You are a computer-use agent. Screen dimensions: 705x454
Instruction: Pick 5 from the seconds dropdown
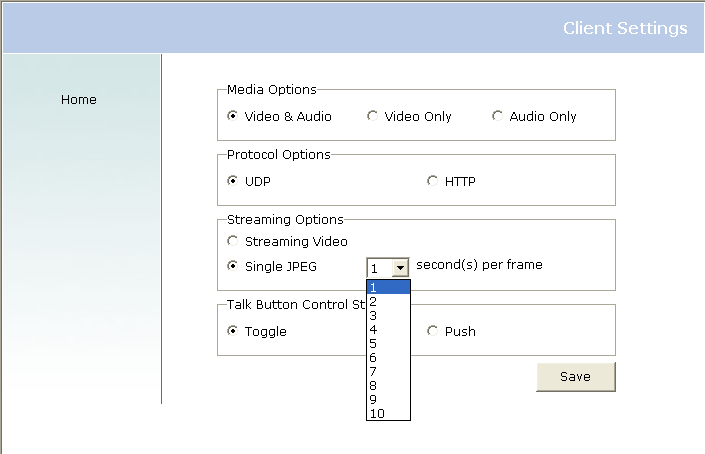(388, 344)
